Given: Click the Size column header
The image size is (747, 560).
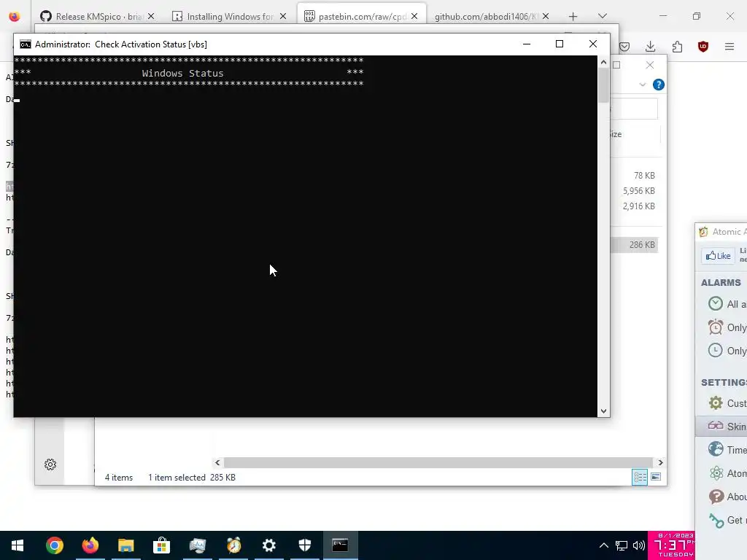Looking at the screenshot, I should [635, 134].
